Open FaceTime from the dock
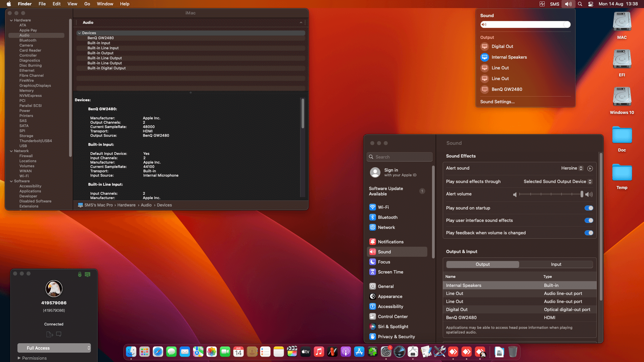This screenshot has height=362, width=644. point(225,352)
